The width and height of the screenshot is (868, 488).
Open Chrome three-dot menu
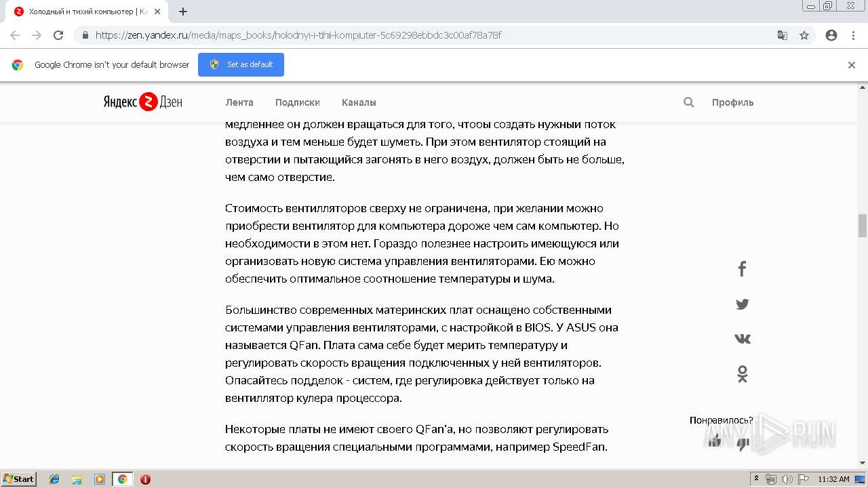click(x=853, y=35)
